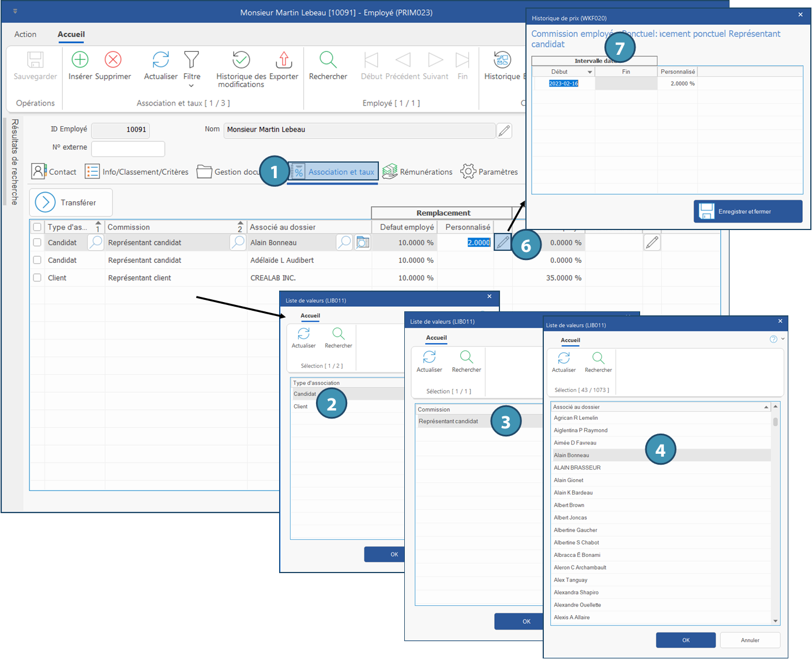Open the Rémunérations tab
Screen dimensions: 812x659
click(418, 172)
